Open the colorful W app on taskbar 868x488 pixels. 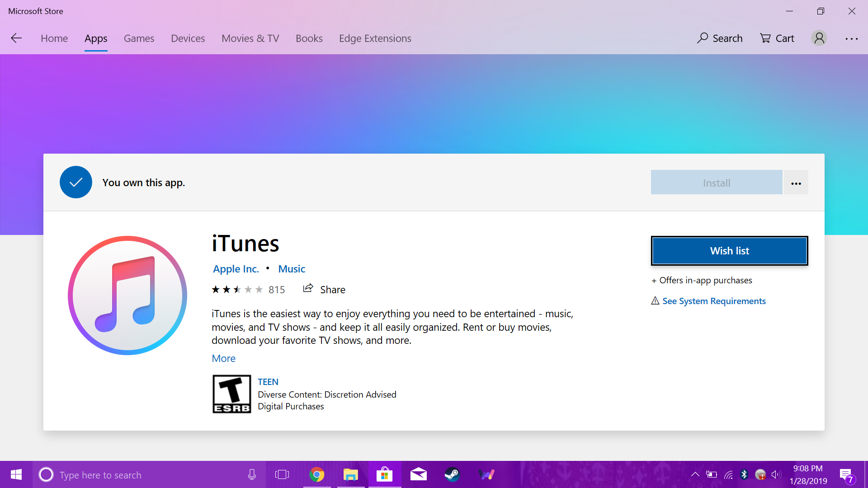pos(486,474)
